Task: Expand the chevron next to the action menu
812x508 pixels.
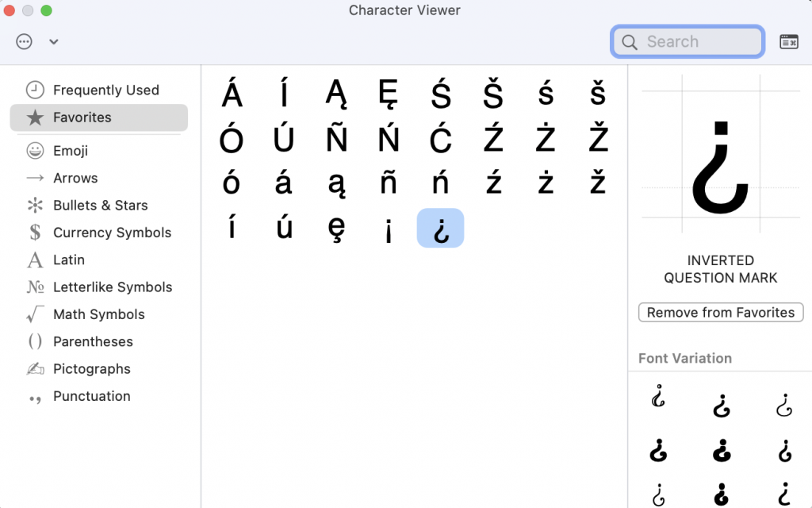Action: tap(53, 41)
